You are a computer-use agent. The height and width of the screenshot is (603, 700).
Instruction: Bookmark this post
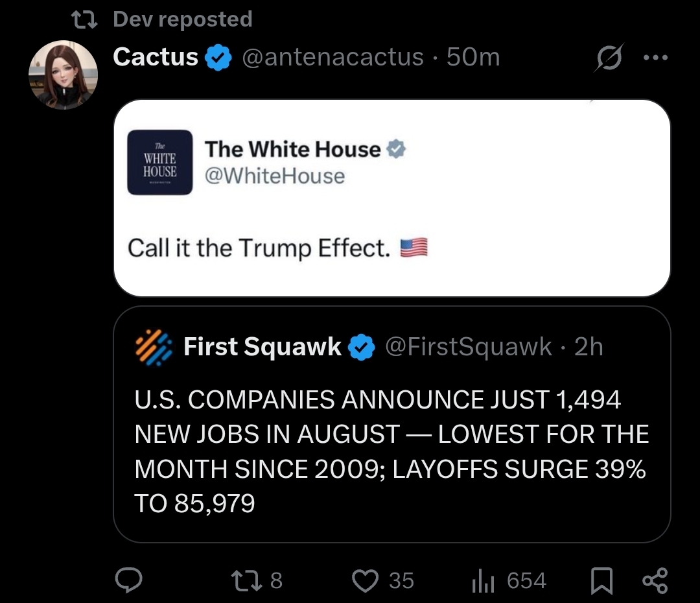tap(602, 580)
